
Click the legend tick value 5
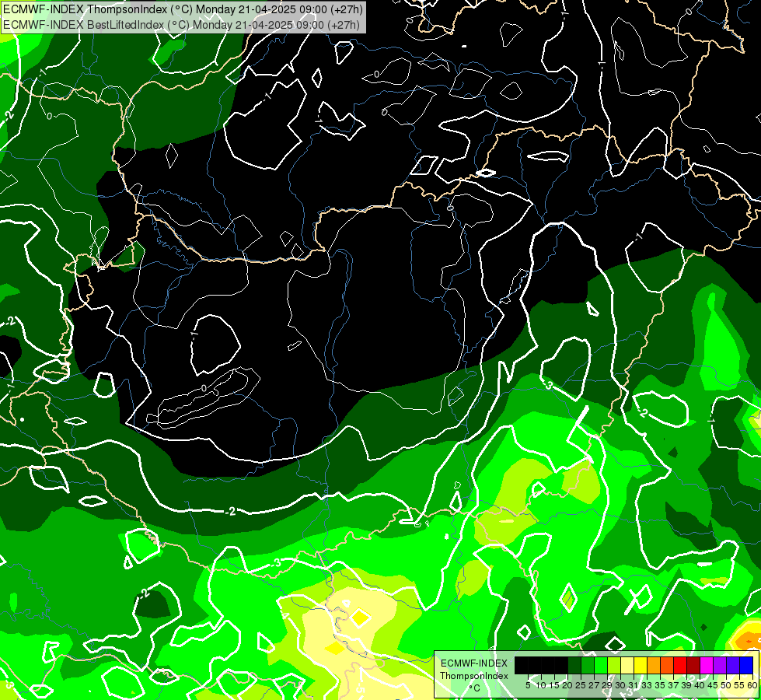pyautogui.click(x=528, y=685)
